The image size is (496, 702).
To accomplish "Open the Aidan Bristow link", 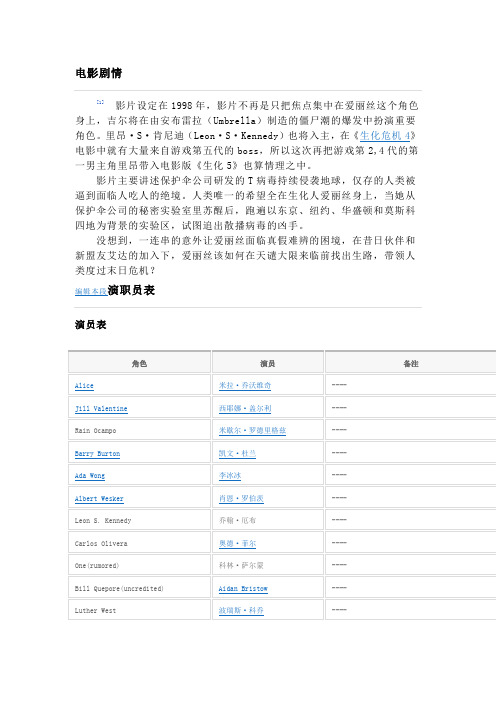I will pos(243,588).
